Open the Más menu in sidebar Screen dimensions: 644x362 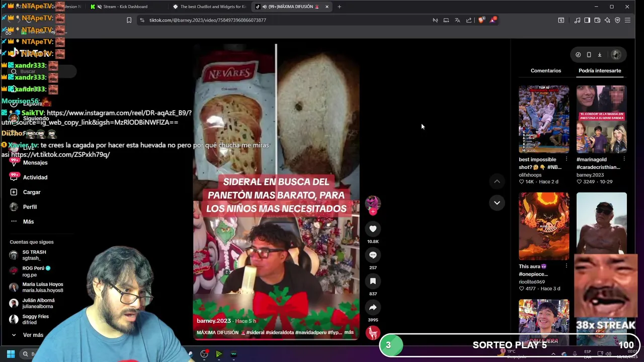coord(28,221)
